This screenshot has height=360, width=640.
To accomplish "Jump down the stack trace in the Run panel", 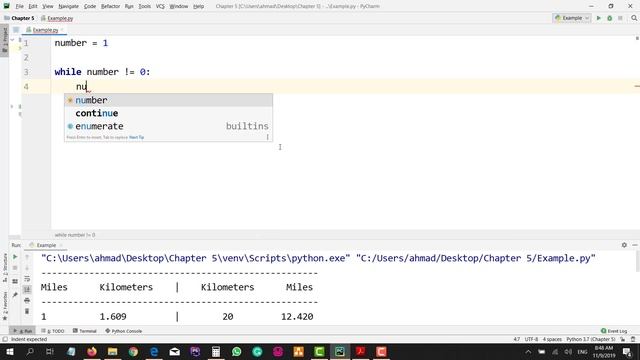I will [27, 268].
